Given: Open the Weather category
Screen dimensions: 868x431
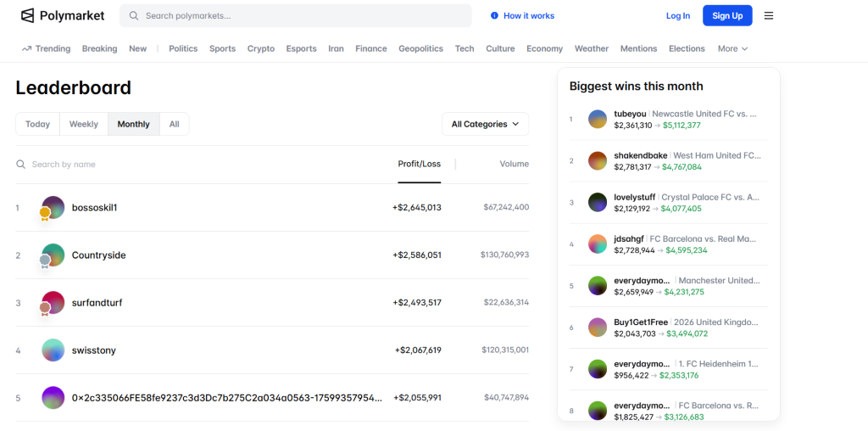Looking at the screenshot, I should coord(592,48).
